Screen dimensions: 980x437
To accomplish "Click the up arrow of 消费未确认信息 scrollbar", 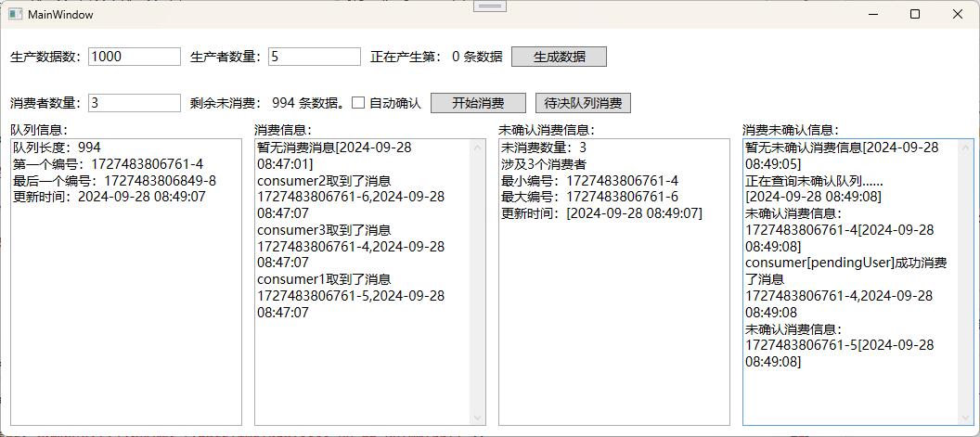I will click(x=966, y=148).
